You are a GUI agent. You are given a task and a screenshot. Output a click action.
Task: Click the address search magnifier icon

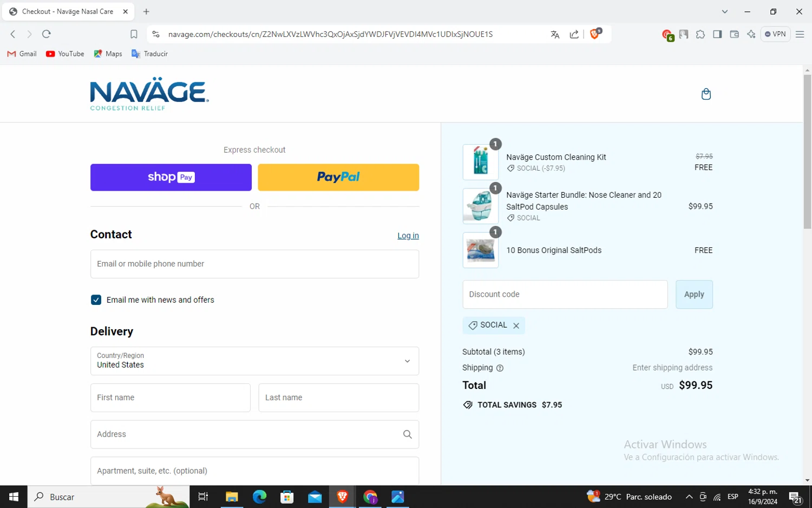point(408,434)
